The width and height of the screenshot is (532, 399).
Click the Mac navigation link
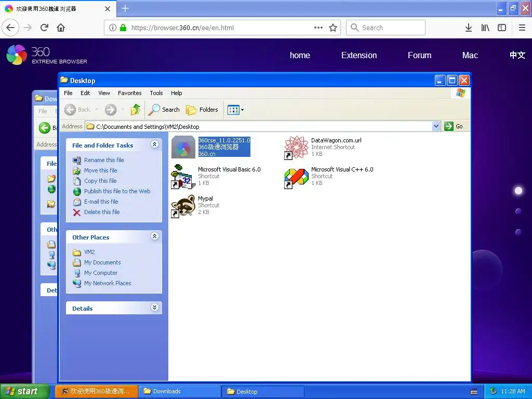pos(470,55)
